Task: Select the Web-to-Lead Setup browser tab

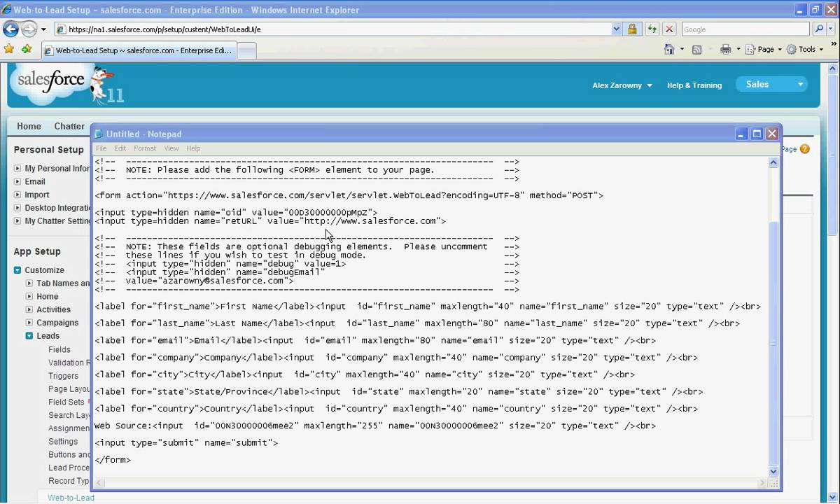Action: point(139,50)
